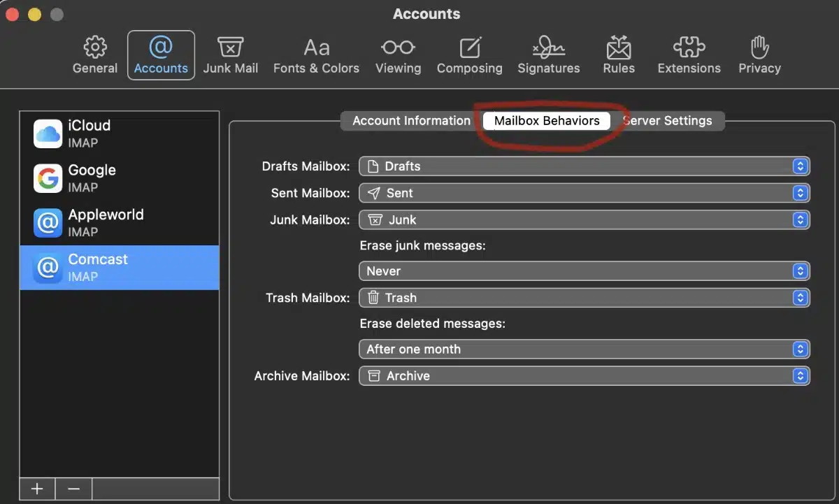
Task: Open the Viewing preferences pane
Action: click(398, 56)
